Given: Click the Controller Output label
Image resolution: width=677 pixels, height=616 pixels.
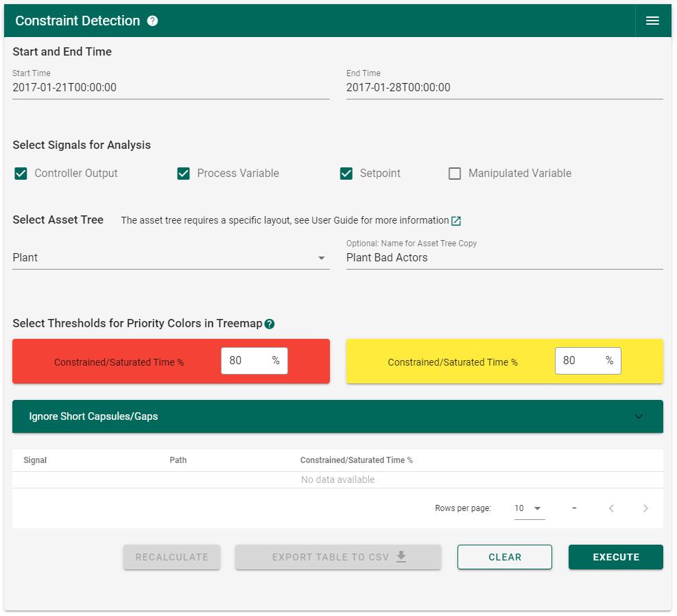Looking at the screenshot, I should point(76,174).
